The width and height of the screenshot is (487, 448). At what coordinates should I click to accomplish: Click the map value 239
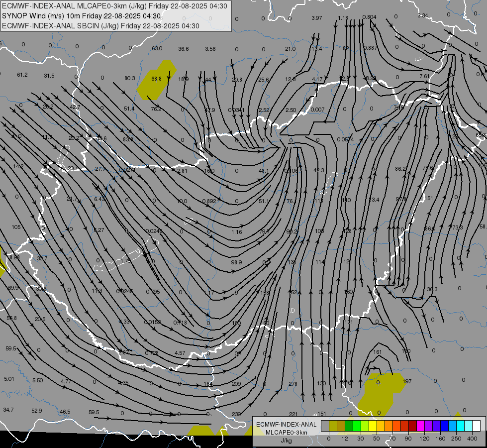click(x=236, y=414)
